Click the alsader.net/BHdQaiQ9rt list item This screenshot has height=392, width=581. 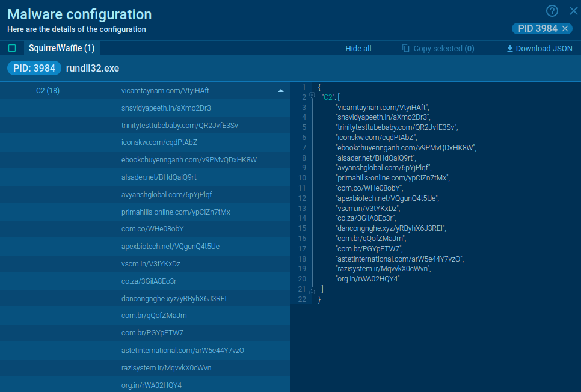pos(159,177)
